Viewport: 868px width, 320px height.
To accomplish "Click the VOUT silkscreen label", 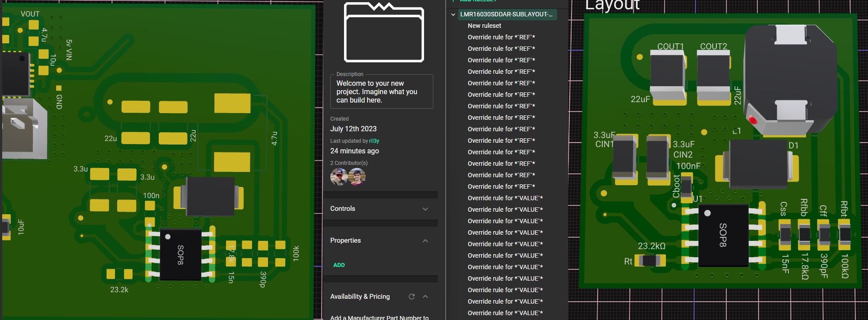I will 30,14.
